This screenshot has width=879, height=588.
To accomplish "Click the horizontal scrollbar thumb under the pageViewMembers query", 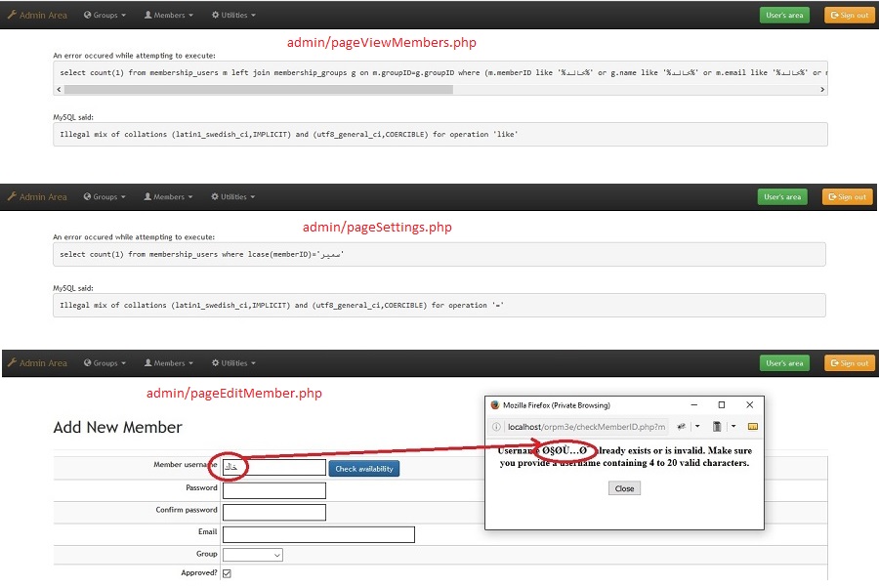I will tap(259, 89).
